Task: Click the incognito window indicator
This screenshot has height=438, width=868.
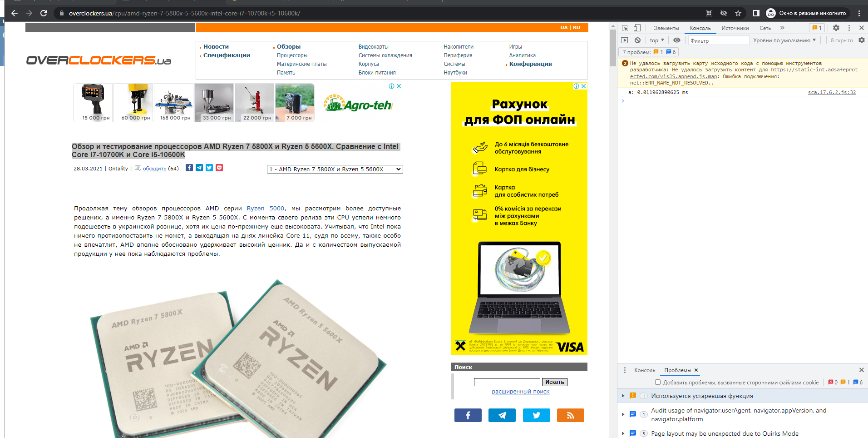Action: pos(806,13)
